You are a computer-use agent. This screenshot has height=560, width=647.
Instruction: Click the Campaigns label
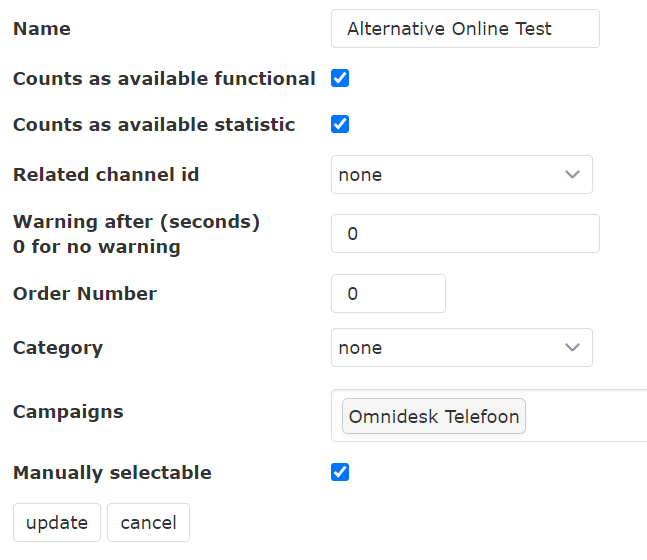coord(68,412)
